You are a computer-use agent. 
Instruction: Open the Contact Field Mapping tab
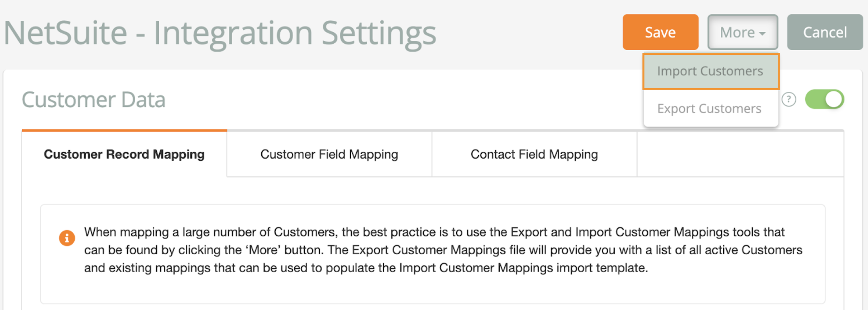point(534,154)
